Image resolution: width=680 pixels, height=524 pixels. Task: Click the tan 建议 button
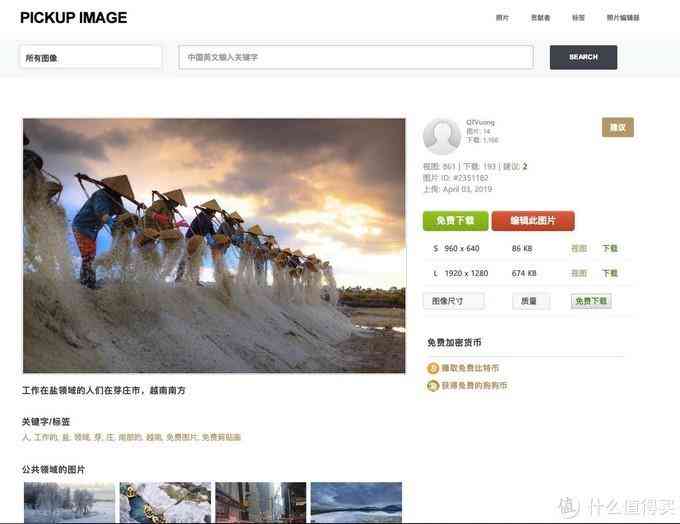click(x=617, y=127)
